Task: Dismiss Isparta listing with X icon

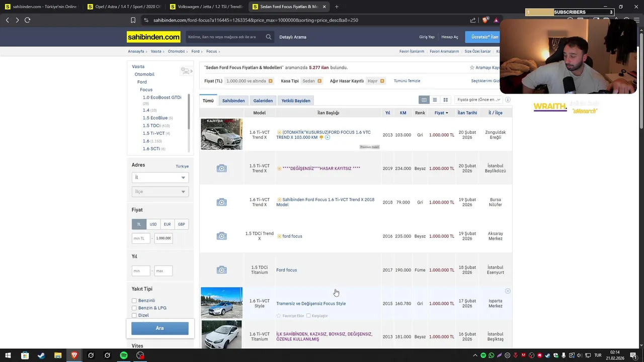Action: (x=508, y=291)
